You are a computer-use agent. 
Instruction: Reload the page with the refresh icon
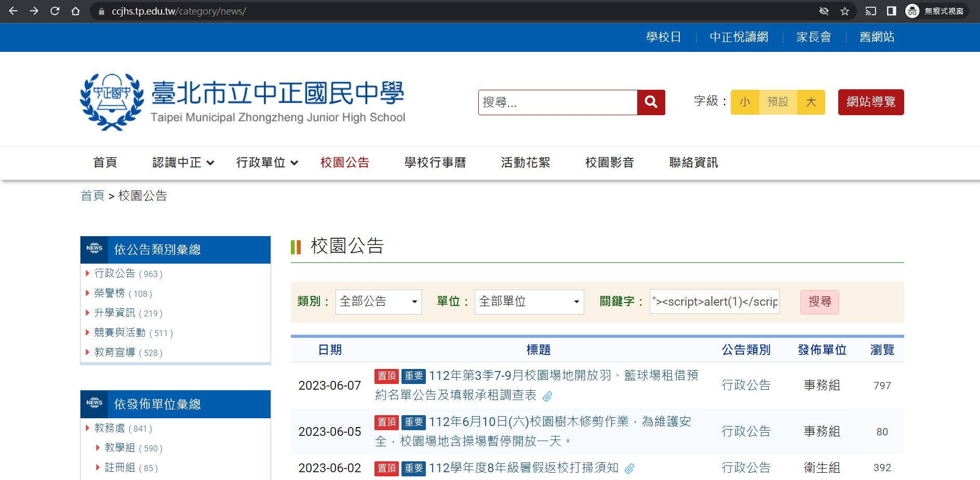(x=55, y=11)
